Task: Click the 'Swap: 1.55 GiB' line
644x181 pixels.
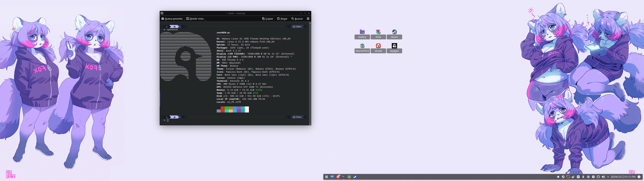Action: coord(237,93)
